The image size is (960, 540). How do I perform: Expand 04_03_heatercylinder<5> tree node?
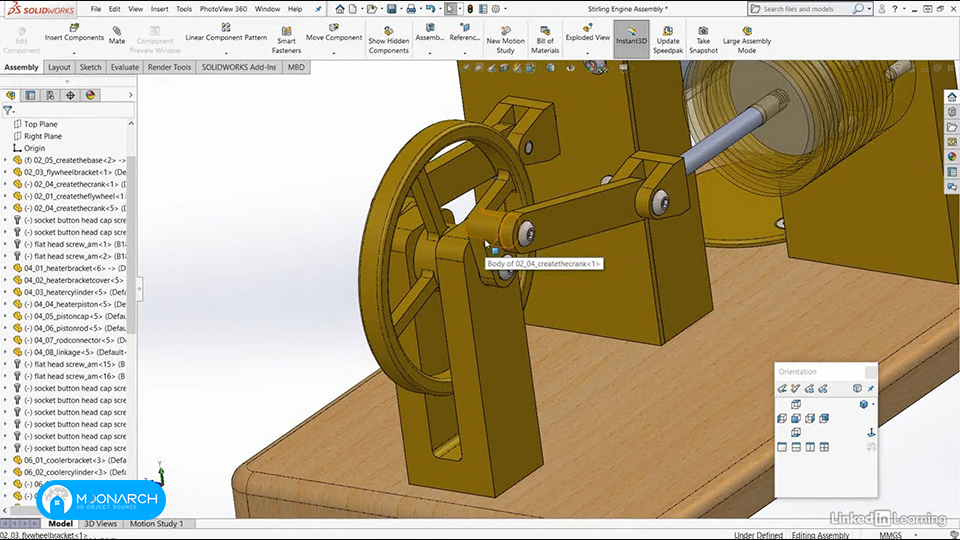[x=6, y=292]
